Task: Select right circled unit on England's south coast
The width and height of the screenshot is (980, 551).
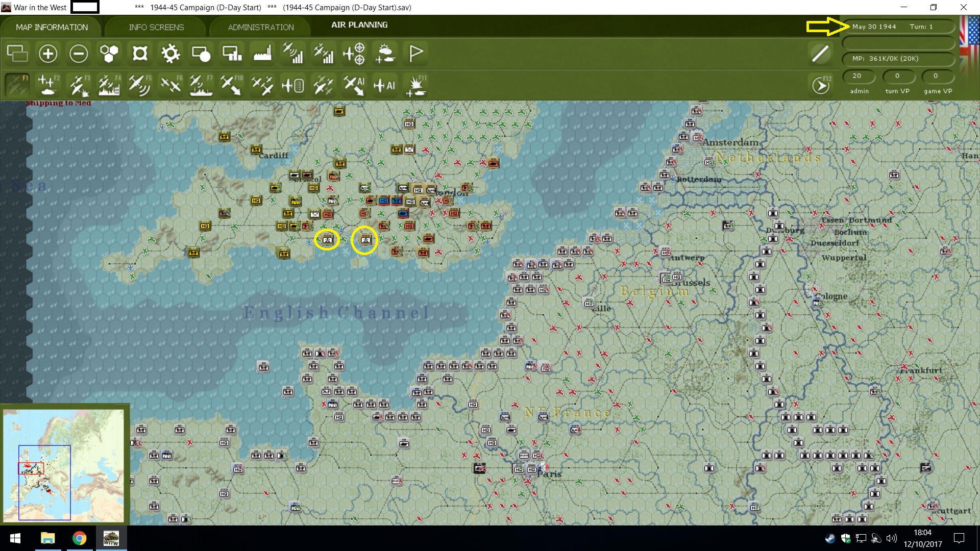Action: [x=365, y=239]
